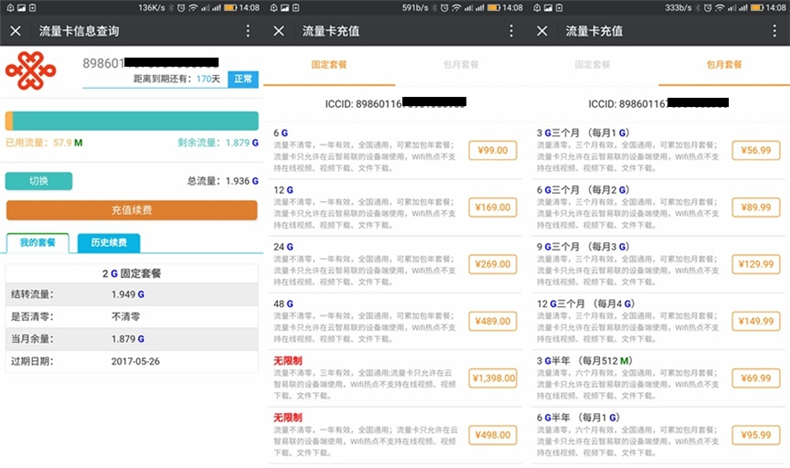Tap the ¥498.00 unlimited plan price
Screen dimensions: 790x468
click(x=492, y=435)
